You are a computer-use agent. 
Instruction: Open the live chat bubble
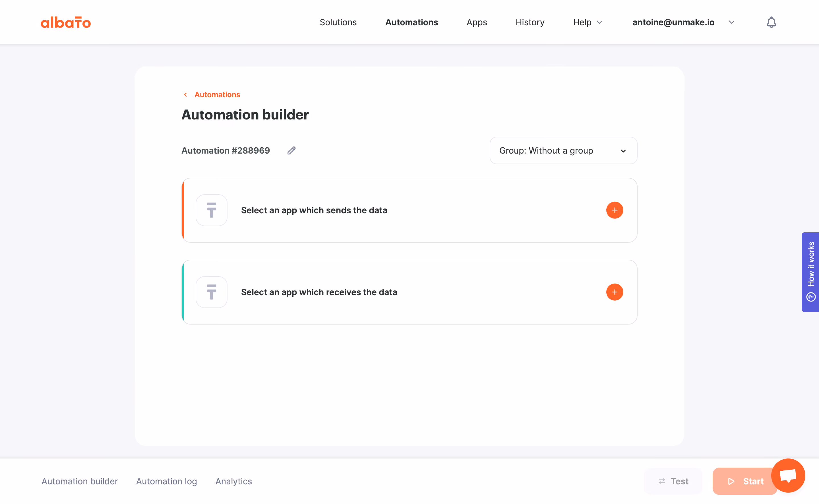788,475
